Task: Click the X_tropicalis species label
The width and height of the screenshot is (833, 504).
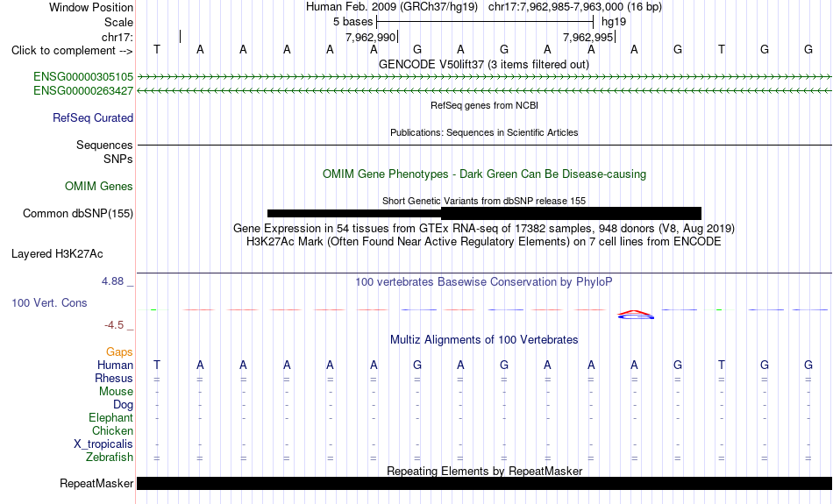Action: pos(103,444)
